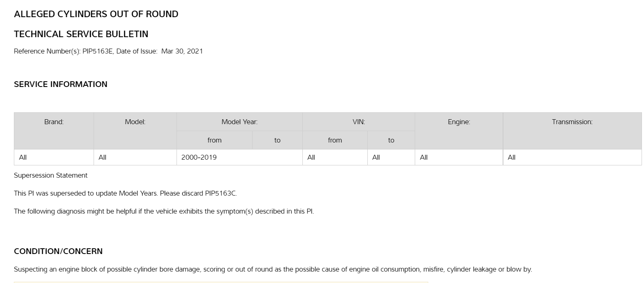644x283 pixels.
Task: Click the Condition/Concern heading
Action: (x=58, y=252)
